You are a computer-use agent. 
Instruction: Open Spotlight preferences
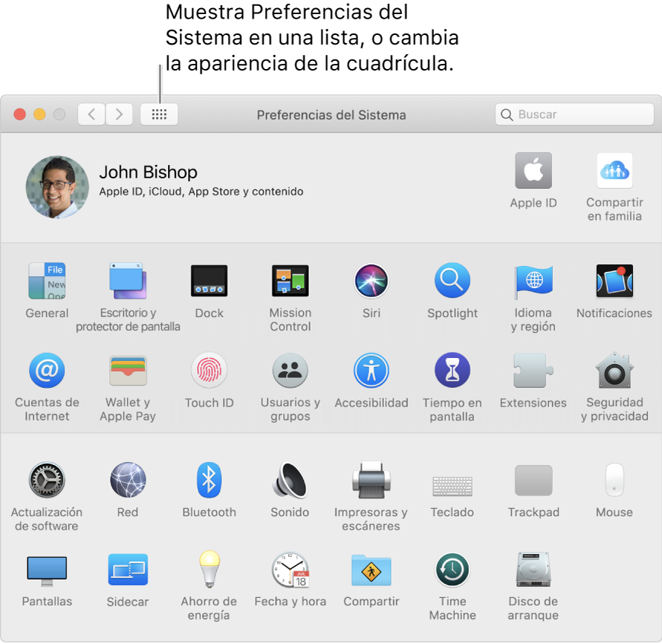coord(452,281)
